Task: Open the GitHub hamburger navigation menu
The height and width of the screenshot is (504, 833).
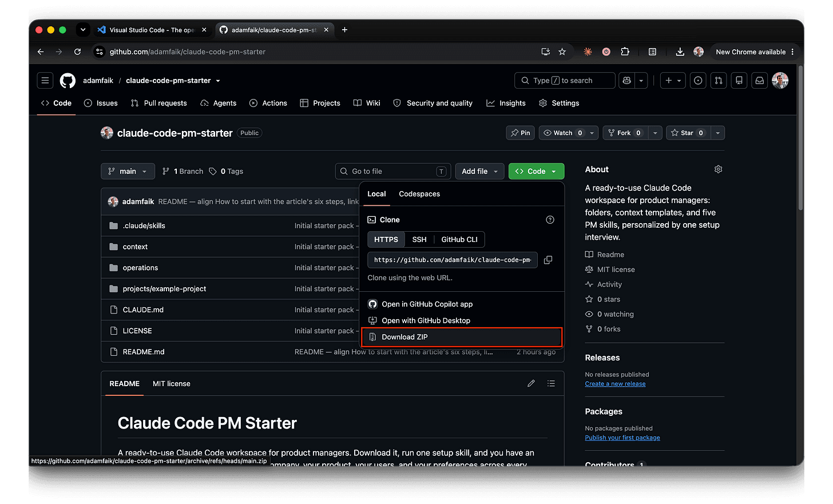Action: coord(45,81)
